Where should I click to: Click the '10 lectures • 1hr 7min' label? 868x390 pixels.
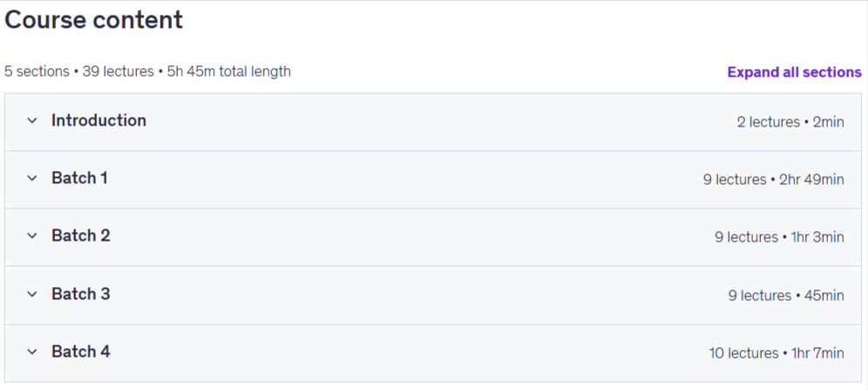coord(776,352)
